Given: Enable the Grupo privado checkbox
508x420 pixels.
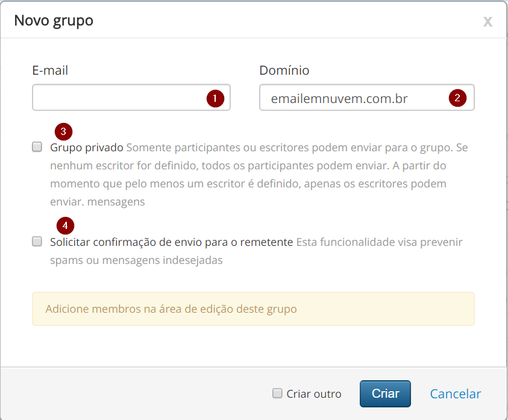Looking at the screenshot, I should 37,147.
